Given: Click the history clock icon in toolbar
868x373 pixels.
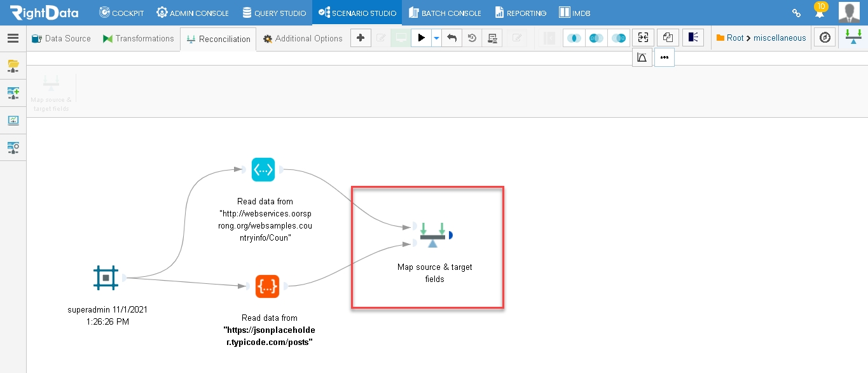Looking at the screenshot, I should coord(472,38).
